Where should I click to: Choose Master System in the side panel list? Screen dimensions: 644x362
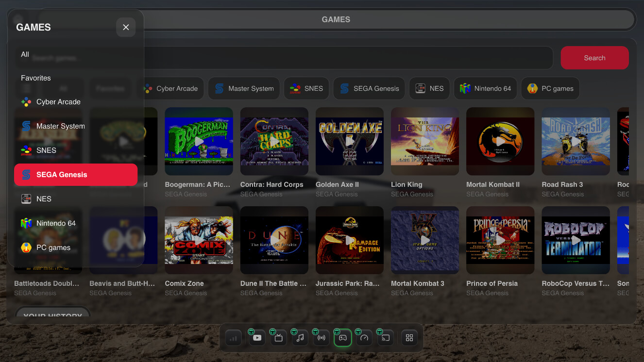(x=75, y=126)
